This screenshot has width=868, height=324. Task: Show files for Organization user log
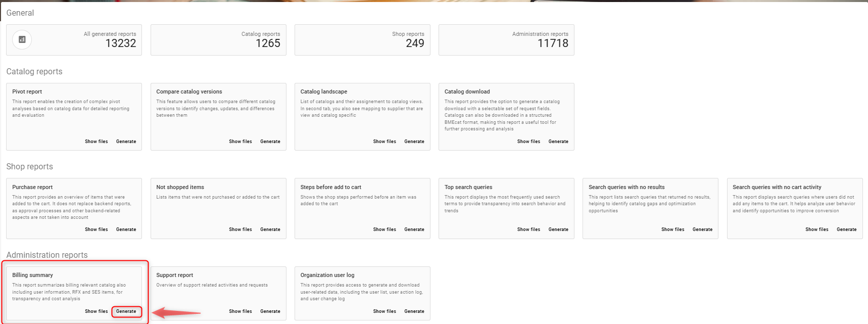point(384,311)
